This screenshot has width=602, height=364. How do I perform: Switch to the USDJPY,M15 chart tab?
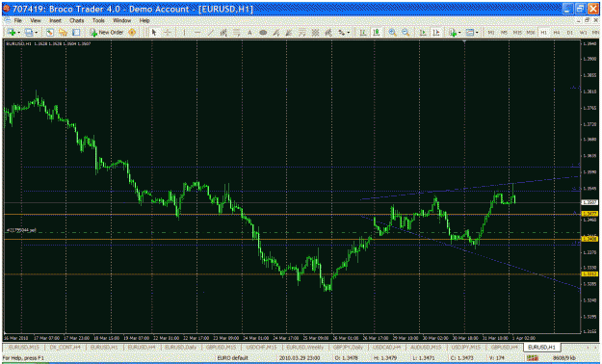(465, 348)
